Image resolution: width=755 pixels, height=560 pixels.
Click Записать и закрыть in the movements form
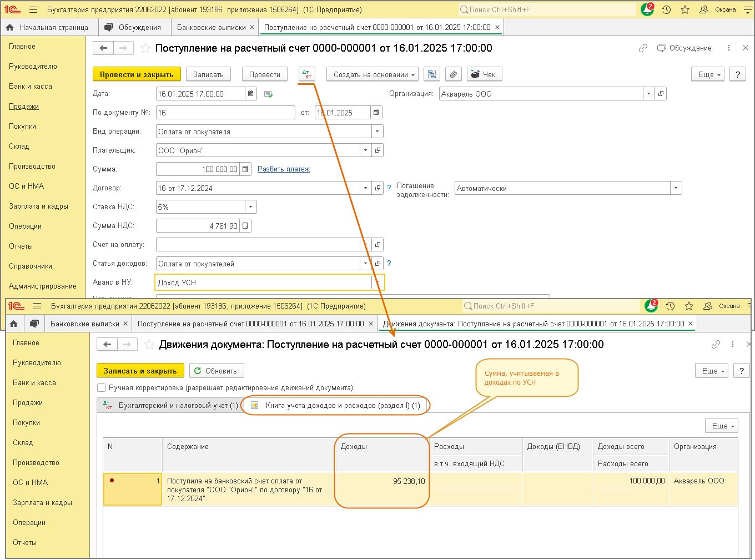[x=140, y=371]
